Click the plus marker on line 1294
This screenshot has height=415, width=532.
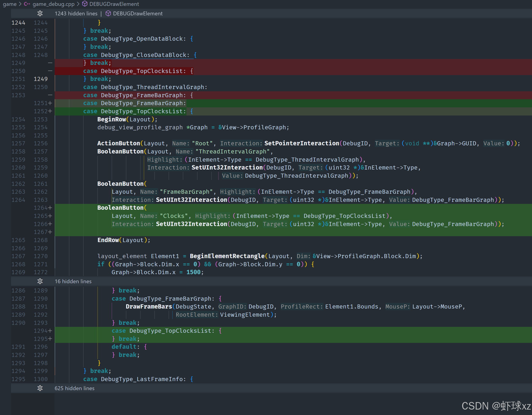50,331
